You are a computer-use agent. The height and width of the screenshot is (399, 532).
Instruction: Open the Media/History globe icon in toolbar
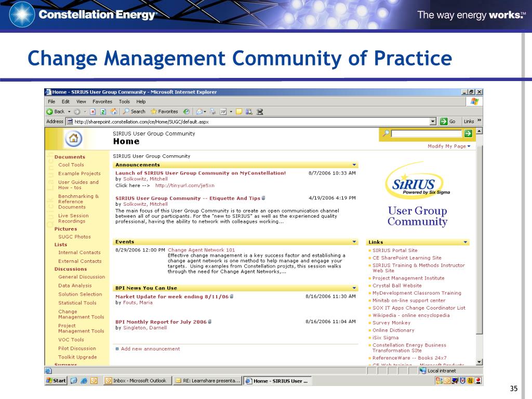[187, 112]
